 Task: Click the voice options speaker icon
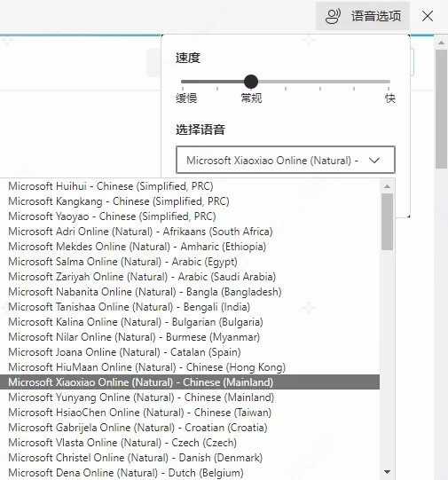tap(333, 16)
